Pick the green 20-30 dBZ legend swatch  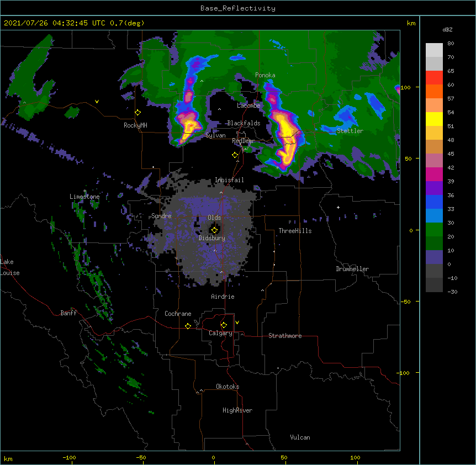(434, 230)
